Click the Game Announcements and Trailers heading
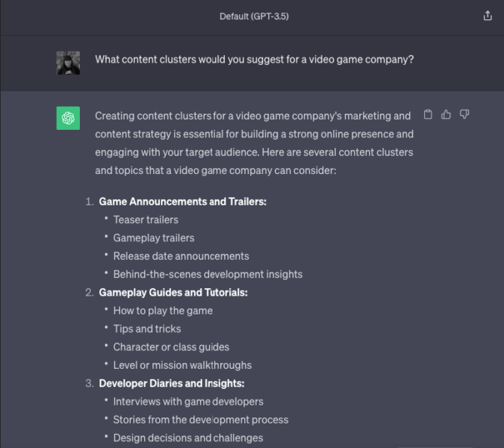Screen dimensions: 504x448 182,202
